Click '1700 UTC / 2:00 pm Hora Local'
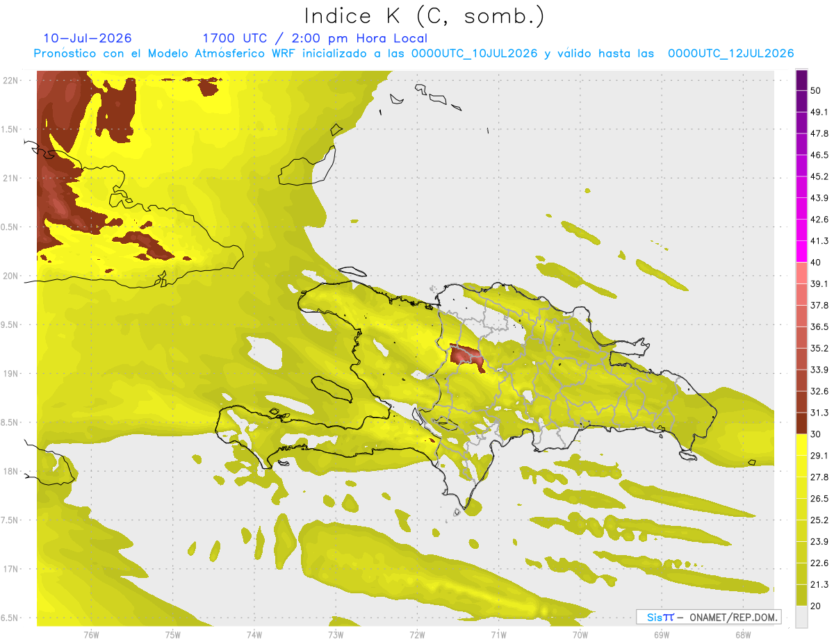Screen dimensions: 834x644 [x=315, y=38]
